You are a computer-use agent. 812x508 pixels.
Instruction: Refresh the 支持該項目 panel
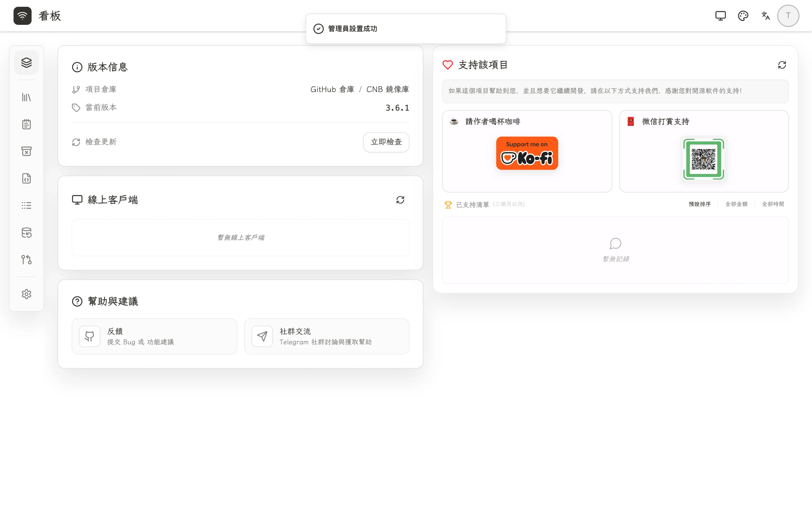point(782,65)
